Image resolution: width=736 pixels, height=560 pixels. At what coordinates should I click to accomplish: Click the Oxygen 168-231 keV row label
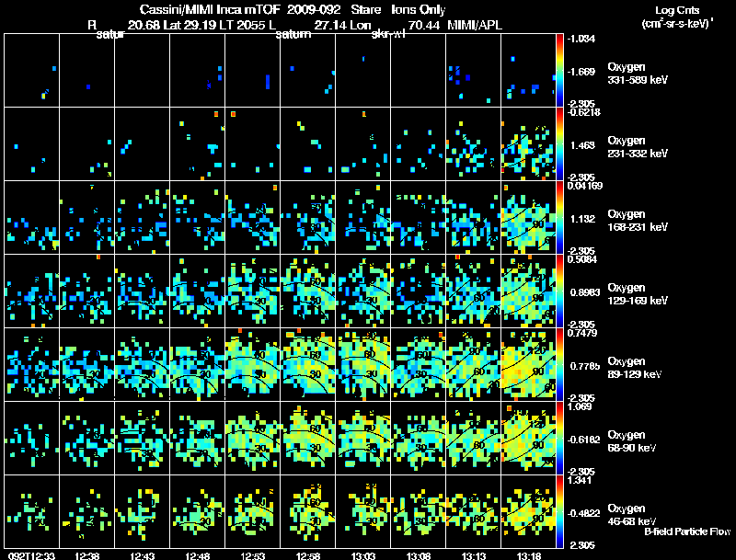pyautogui.click(x=638, y=221)
